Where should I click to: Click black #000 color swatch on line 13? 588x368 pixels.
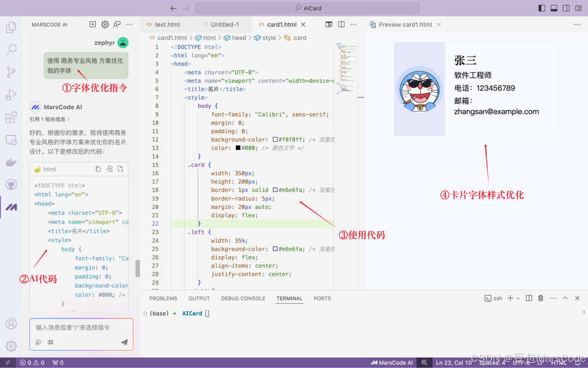point(238,148)
